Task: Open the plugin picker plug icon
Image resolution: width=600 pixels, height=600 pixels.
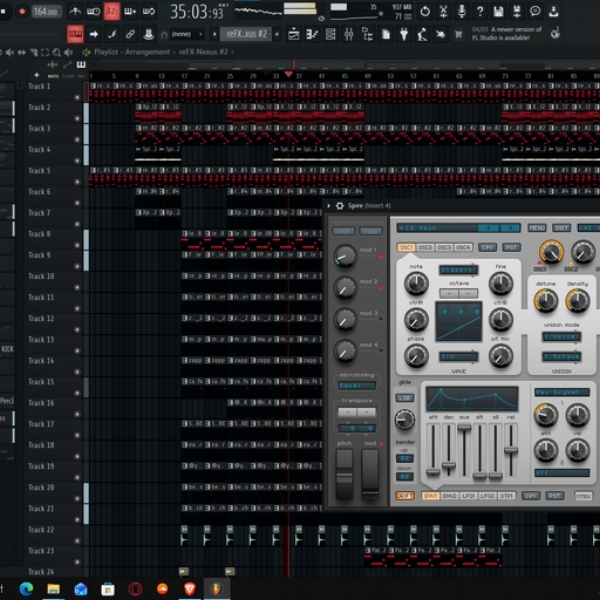Action: click(x=404, y=34)
